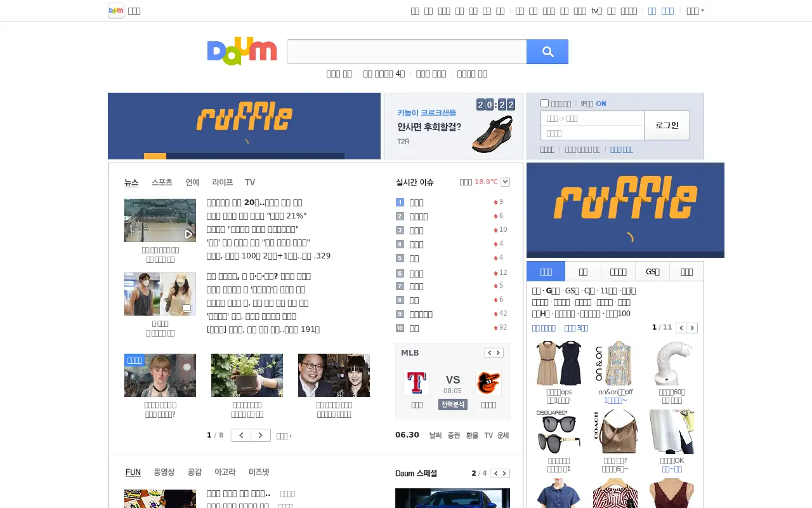This screenshot has height=508, width=812.
Task: Play the flooded street news video thumbnail
Action: [x=160, y=220]
